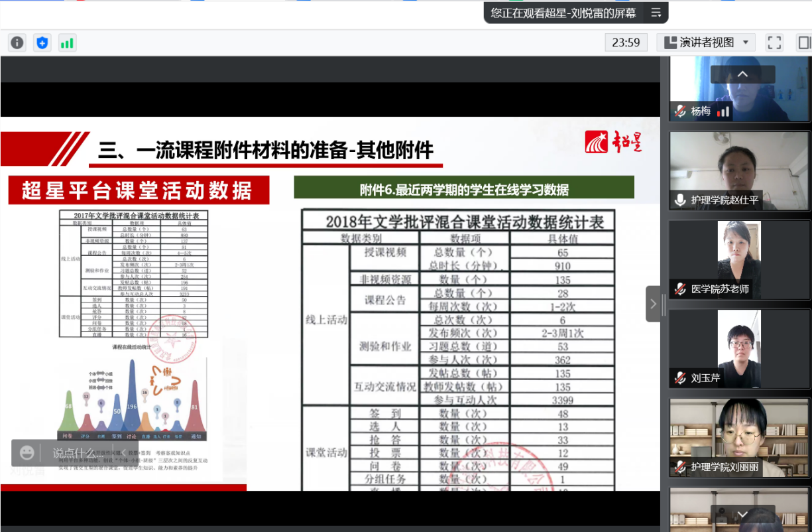The height and width of the screenshot is (532, 812).
Task: Click the screen-sharing notice banner text
Action: pyautogui.click(x=563, y=13)
